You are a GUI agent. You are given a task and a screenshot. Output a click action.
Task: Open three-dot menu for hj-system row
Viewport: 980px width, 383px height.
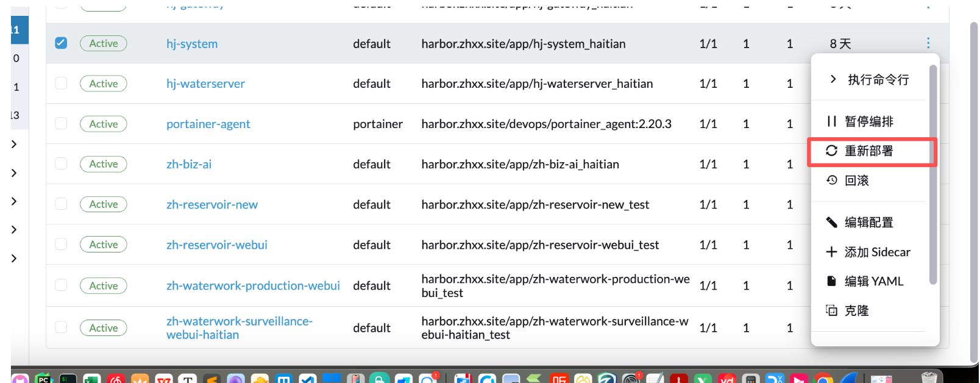tap(928, 43)
